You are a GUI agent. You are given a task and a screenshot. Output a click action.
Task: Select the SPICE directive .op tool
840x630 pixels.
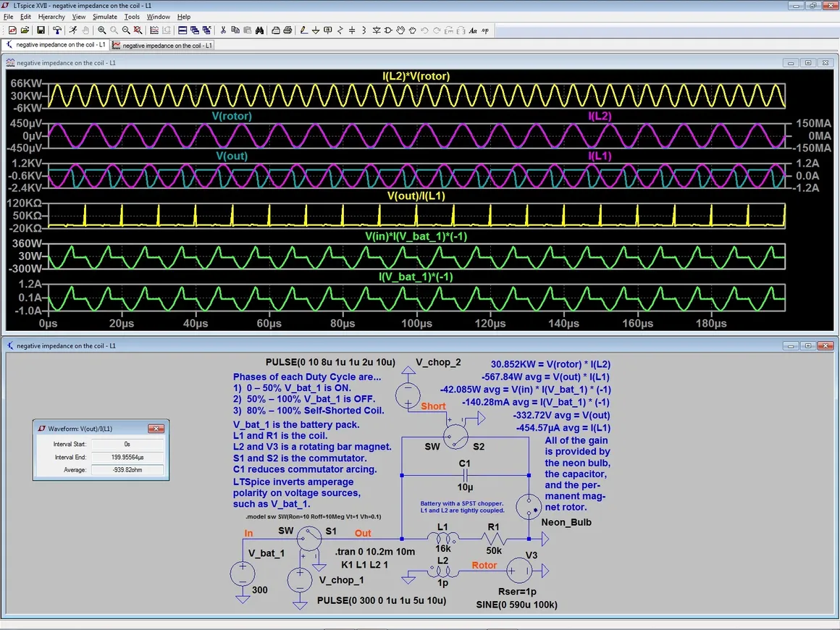[x=485, y=30]
